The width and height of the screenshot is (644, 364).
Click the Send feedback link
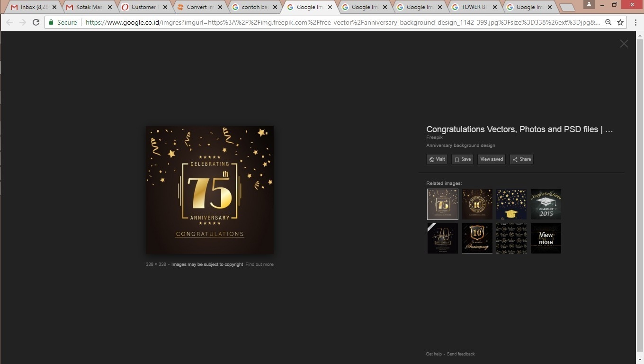[461, 354]
